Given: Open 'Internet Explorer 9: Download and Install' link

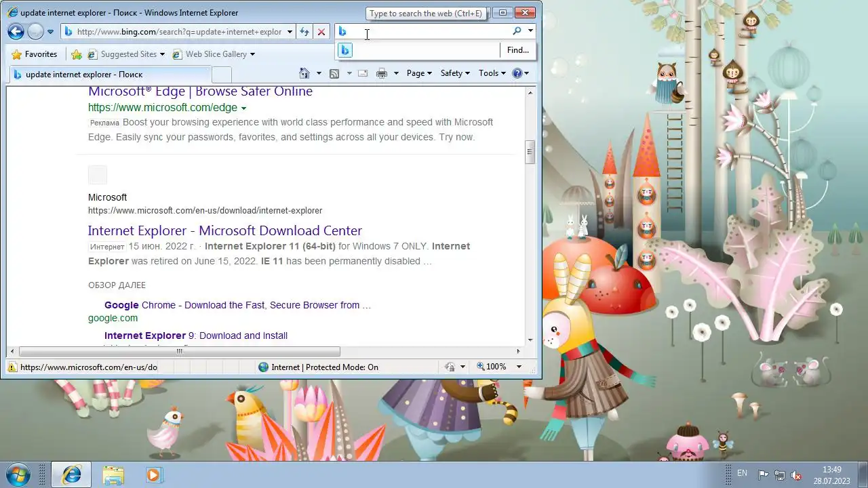Looking at the screenshot, I should pos(196,335).
